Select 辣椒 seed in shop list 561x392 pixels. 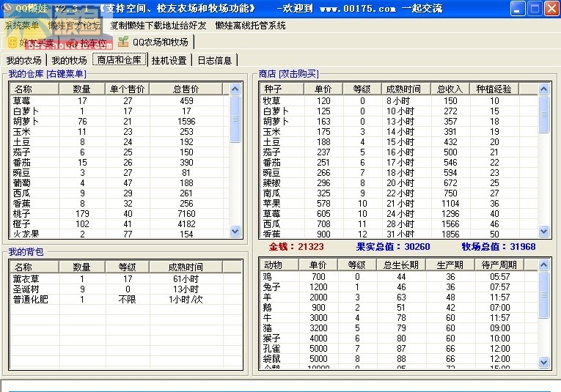(x=399, y=183)
